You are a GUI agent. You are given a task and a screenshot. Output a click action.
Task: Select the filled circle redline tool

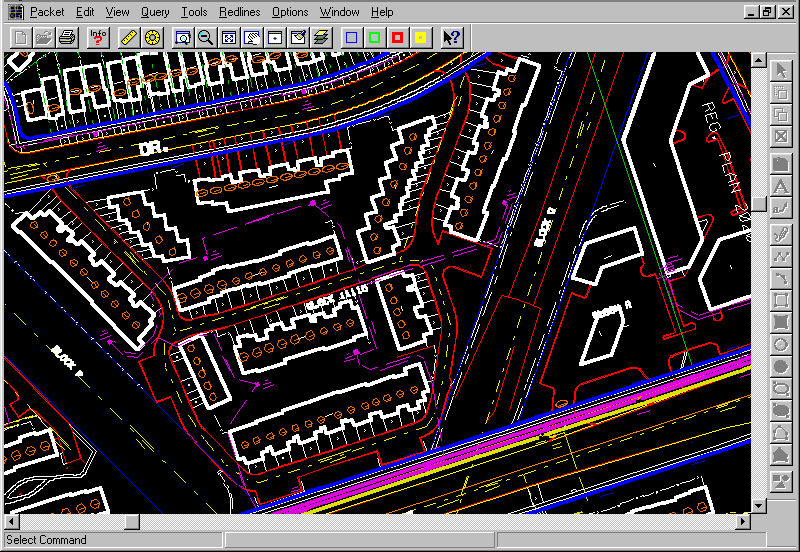(x=782, y=367)
